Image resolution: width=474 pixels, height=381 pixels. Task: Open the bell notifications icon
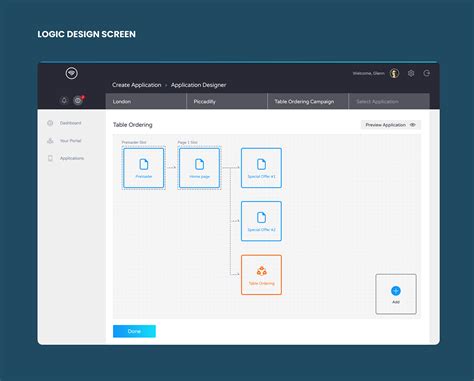64,100
